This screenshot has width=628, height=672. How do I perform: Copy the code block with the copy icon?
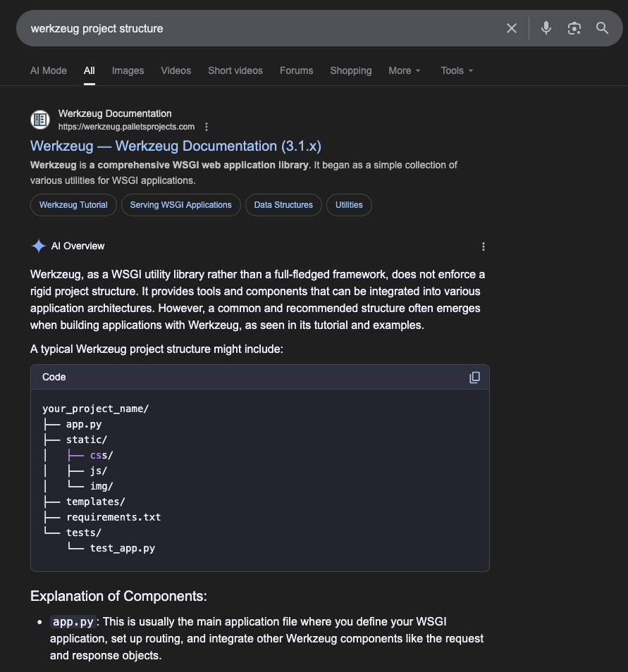pyautogui.click(x=474, y=377)
